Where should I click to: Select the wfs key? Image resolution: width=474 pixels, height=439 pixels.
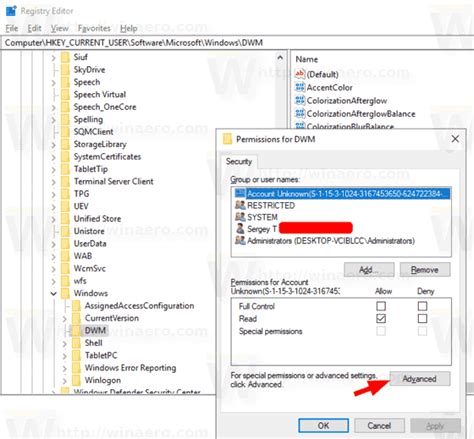[x=80, y=281]
